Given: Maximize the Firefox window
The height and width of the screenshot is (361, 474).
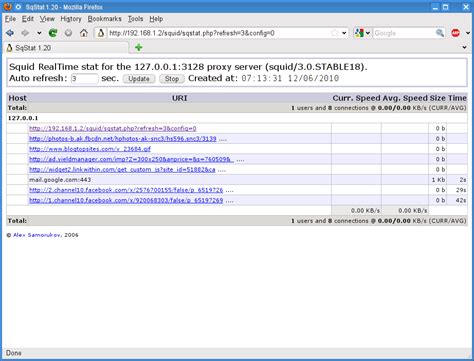Looking at the screenshot, I should 446,7.
